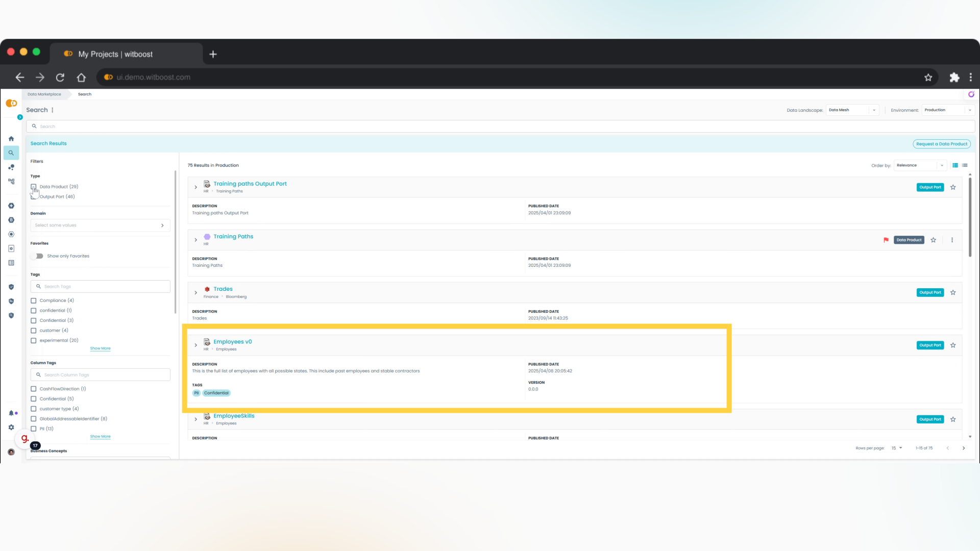The width and height of the screenshot is (980, 551).
Task: Open the Home icon in left sidebar
Action: (x=11, y=139)
